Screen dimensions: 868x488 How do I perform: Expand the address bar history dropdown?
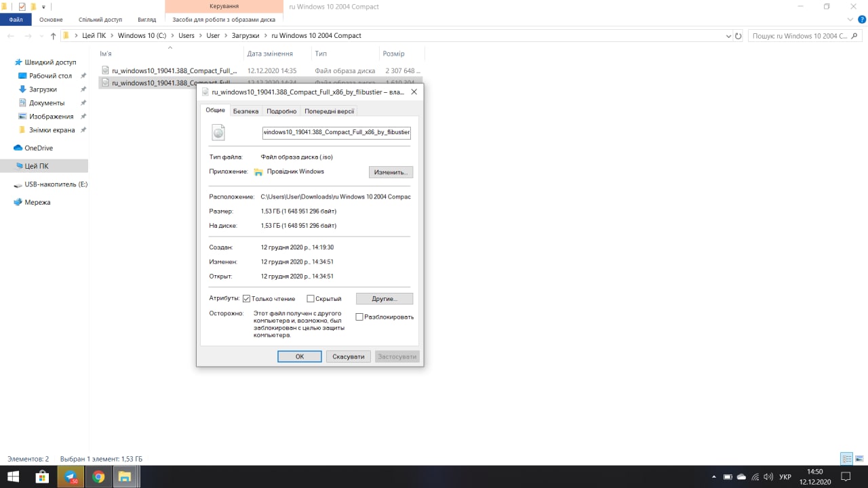(x=728, y=36)
